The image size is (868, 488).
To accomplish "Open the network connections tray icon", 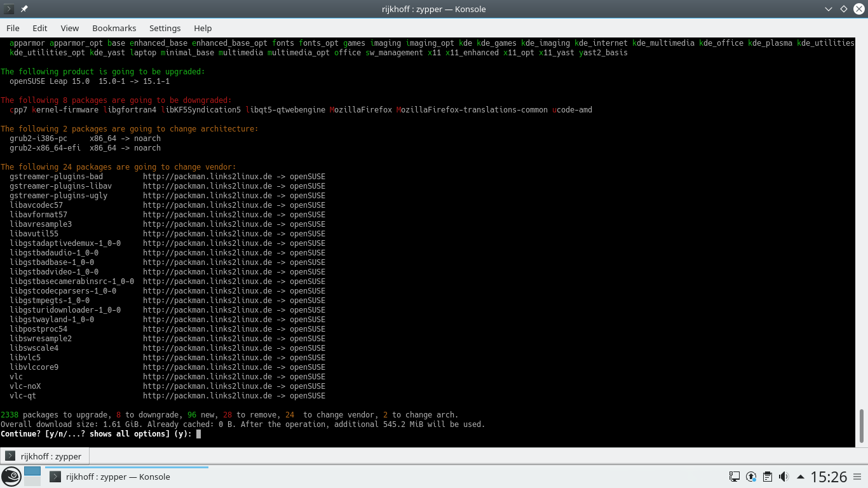I will 735,477.
